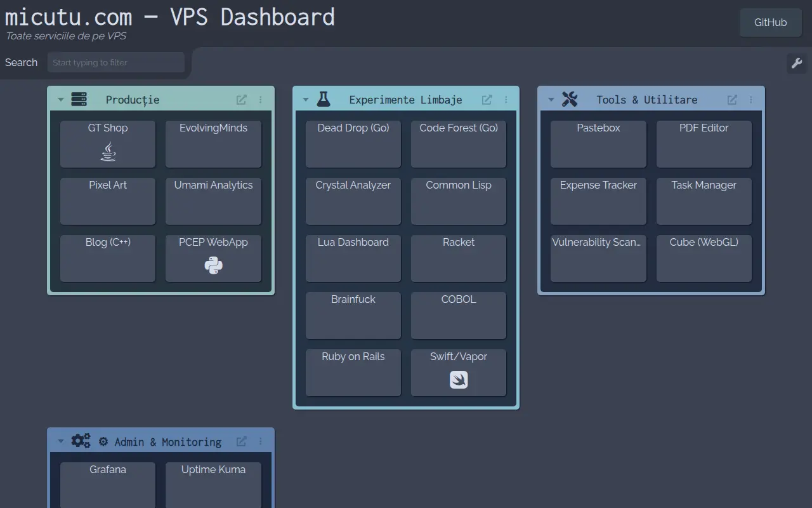Screen dimensions: 812x508
Task: Open the Lua Dashboard tile
Action: [x=353, y=258]
